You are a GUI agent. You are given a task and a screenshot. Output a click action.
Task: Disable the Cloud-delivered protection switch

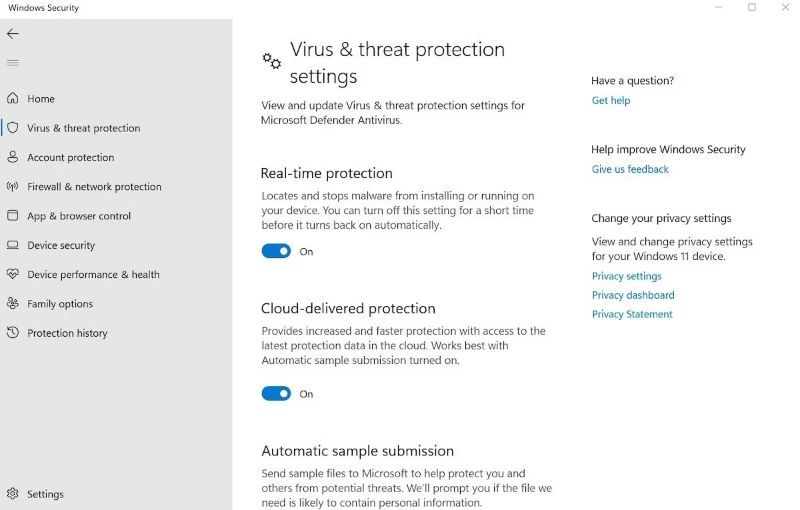(276, 394)
